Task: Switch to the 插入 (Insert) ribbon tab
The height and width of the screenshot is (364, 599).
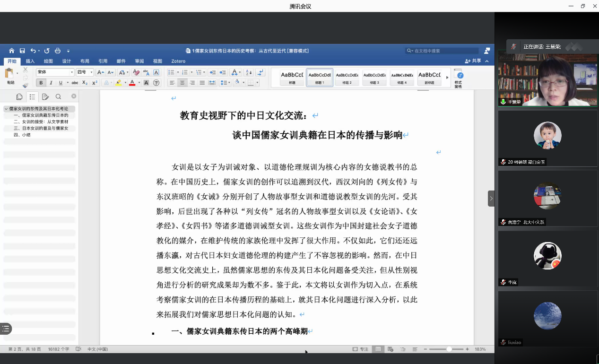Action: coord(30,61)
